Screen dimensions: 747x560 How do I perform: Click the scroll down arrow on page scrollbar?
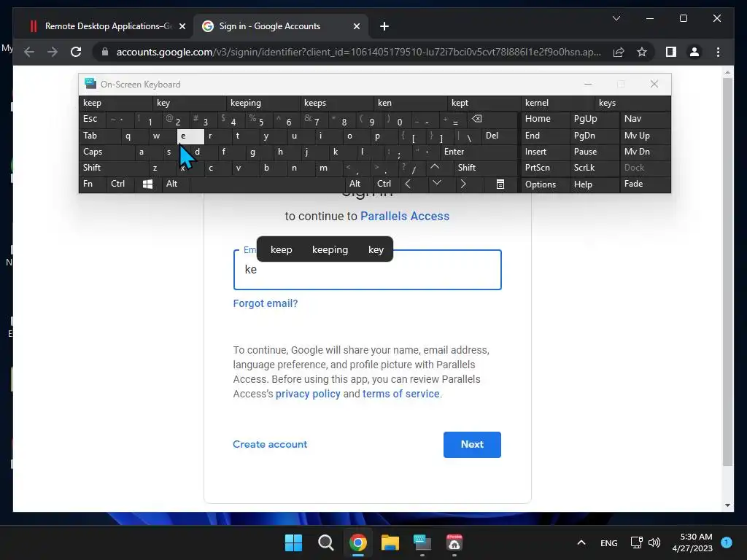click(727, 505)
